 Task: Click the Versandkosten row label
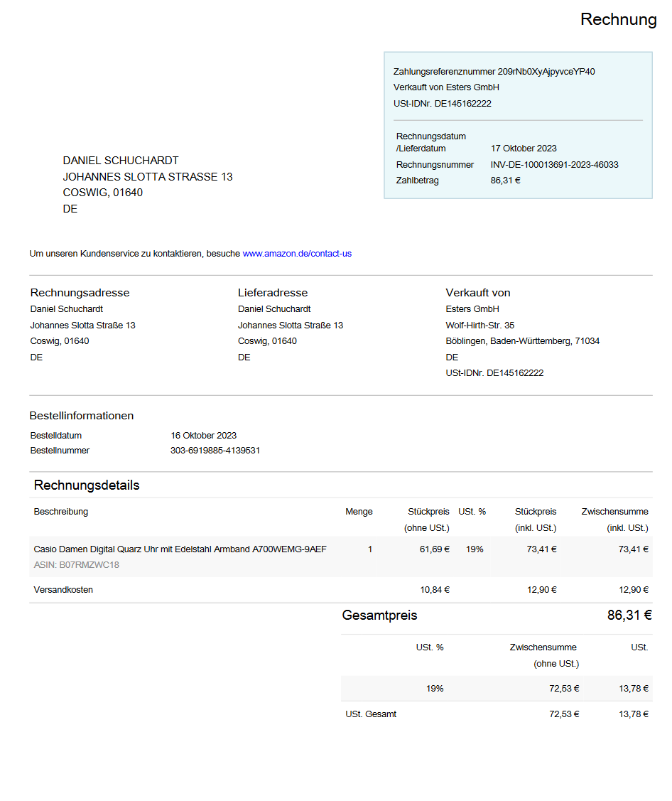(63, 590)
